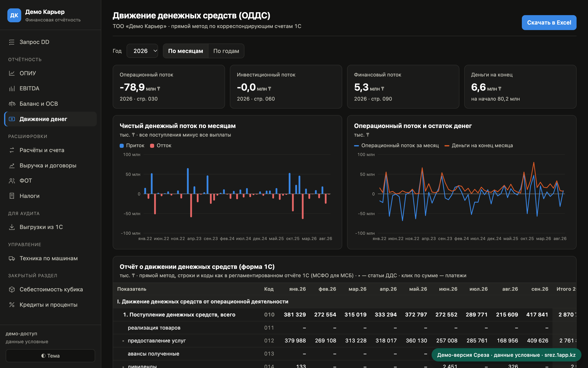Expand the предоставление услуг row
The image size is (588, 368).
(x=123, y=341)
